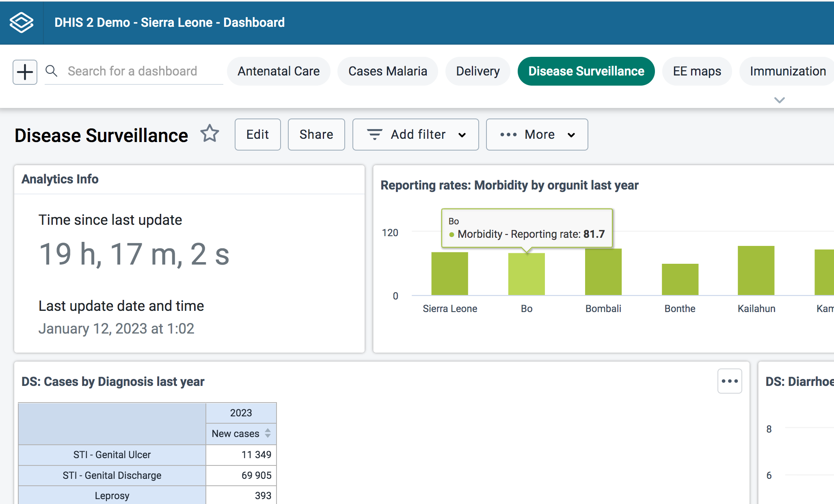Expand the dashboard list chevron
The width and height of the screenshot is (834, 504).
click(779, 100)
